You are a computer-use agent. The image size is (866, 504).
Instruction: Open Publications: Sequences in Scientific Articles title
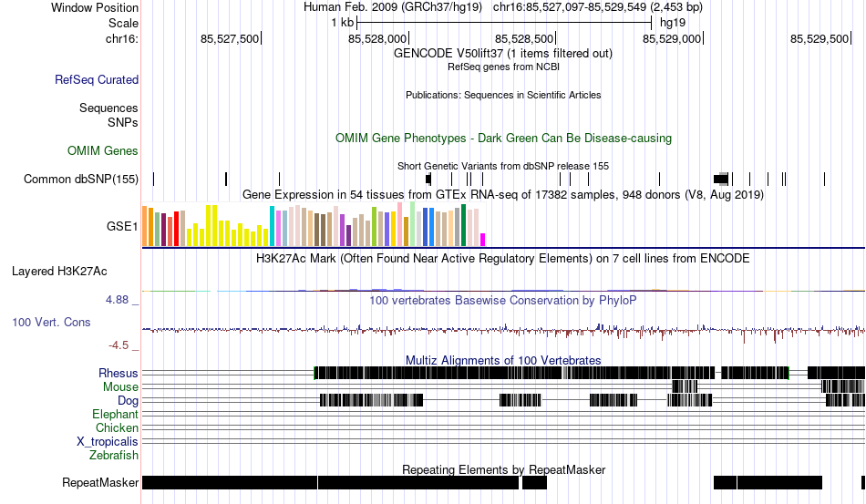[x=503, y=95]
